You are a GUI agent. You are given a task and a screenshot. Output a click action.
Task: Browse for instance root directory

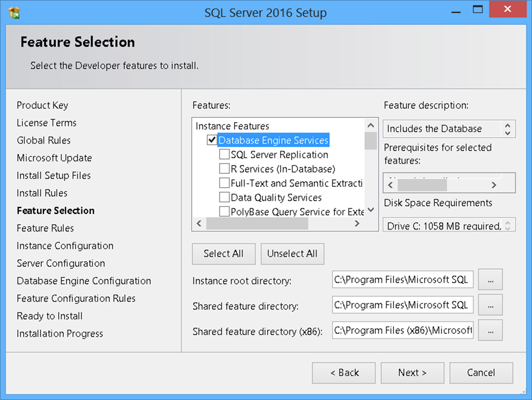coord(490,280)
